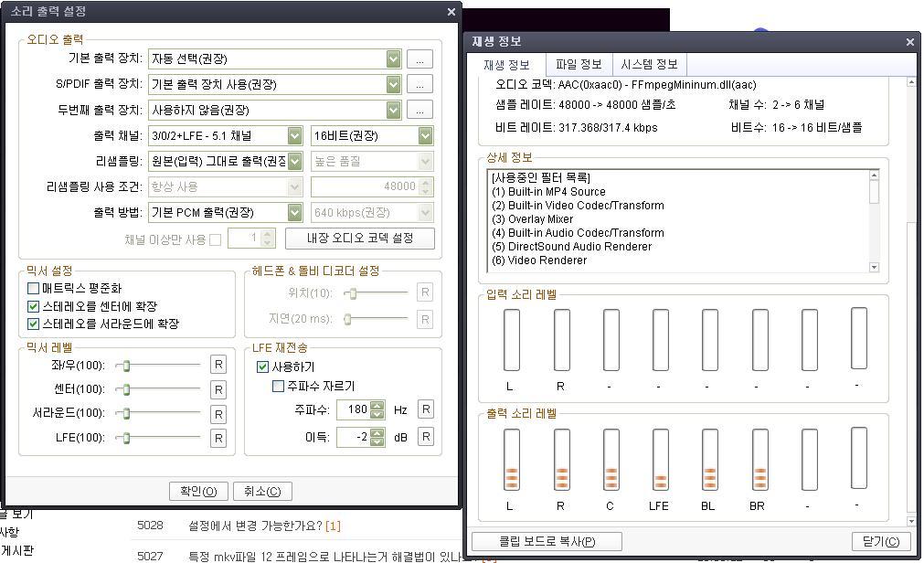Uncheck 스테레오를 서라운드에 확장
This screenshot has height=563, width=924.
(33, 324)
